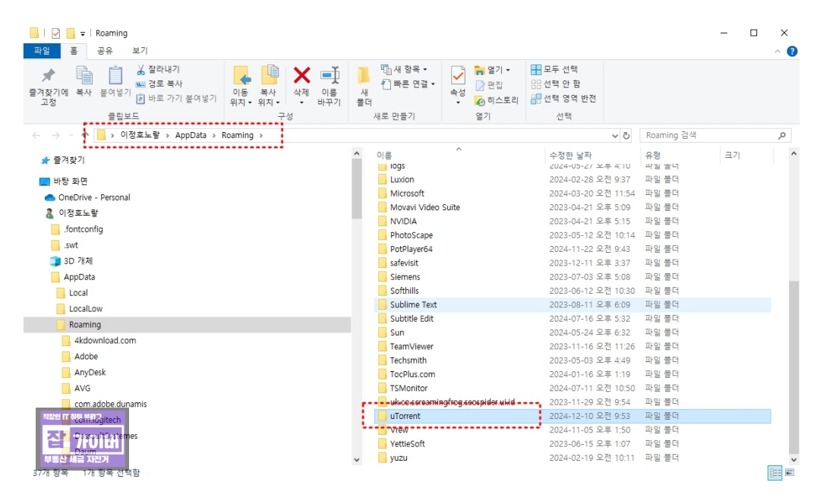Collapse the ribbon with chevron
The image size is (823, 504).
[x=777, y=51]
